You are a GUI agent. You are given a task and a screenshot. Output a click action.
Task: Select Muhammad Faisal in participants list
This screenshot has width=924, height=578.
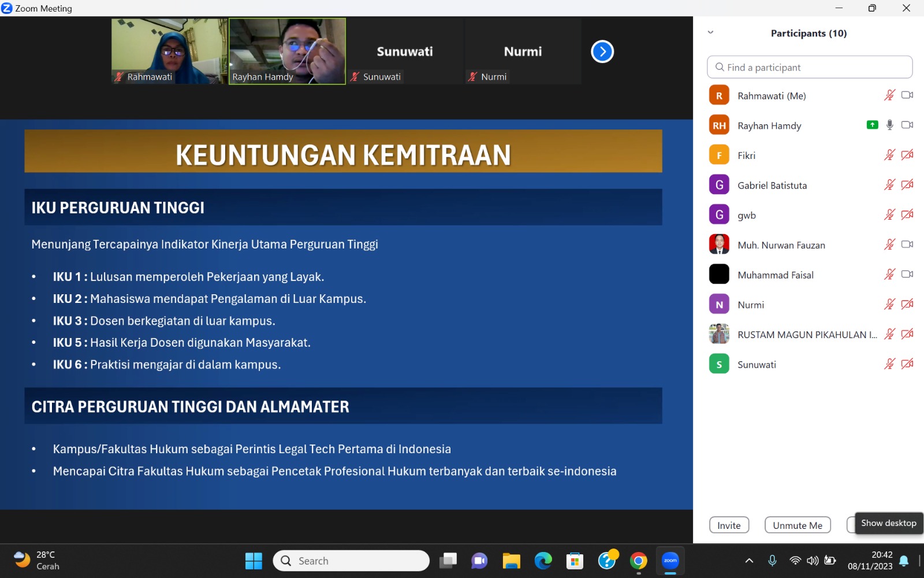tap(775, 275)
